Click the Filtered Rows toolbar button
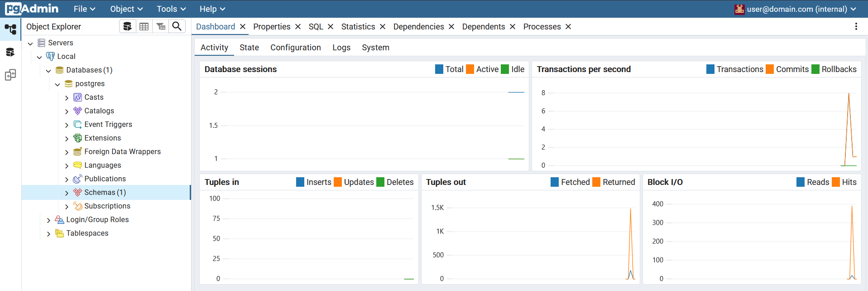 [161, 26]
